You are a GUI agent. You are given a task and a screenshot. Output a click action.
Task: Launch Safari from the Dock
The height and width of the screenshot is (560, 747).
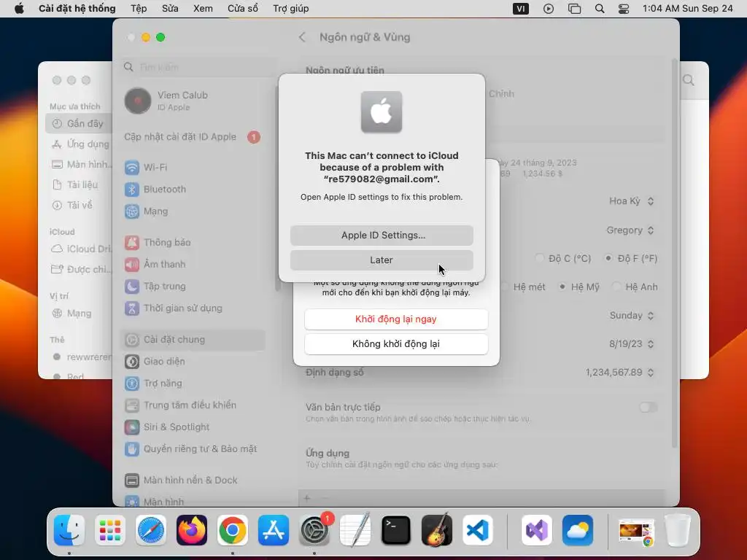pyautogui.click(x=151, y=530)
